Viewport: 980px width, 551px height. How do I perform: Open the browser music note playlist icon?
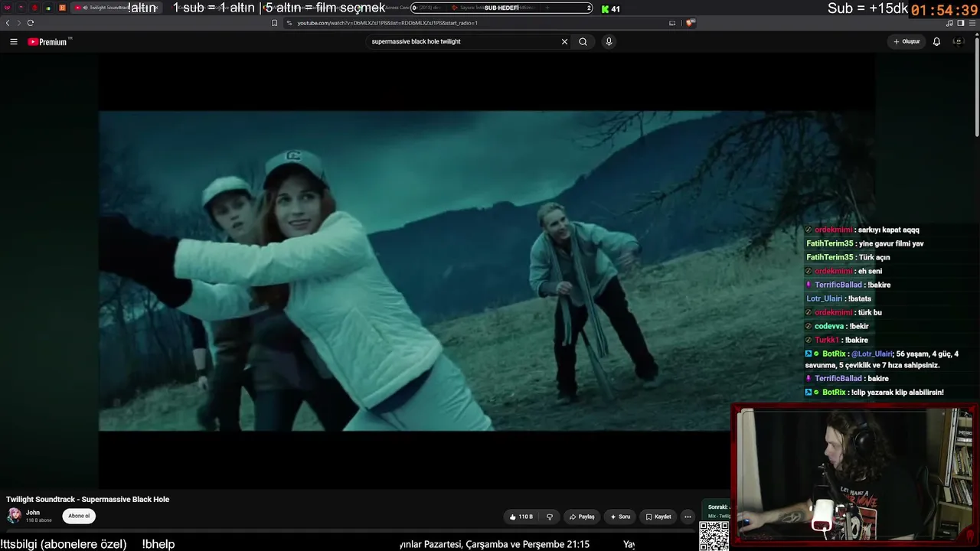point(950,23)
